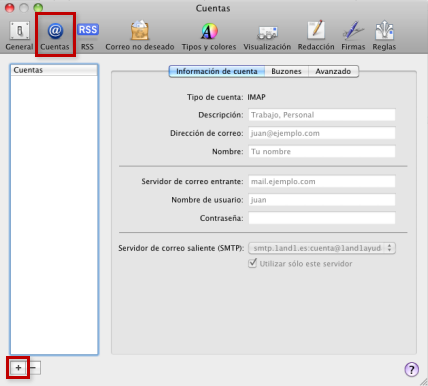The height and width of the screenshot is (386, 428).
Task: Click the Dirección de correo field
Action: coord(322,133)
